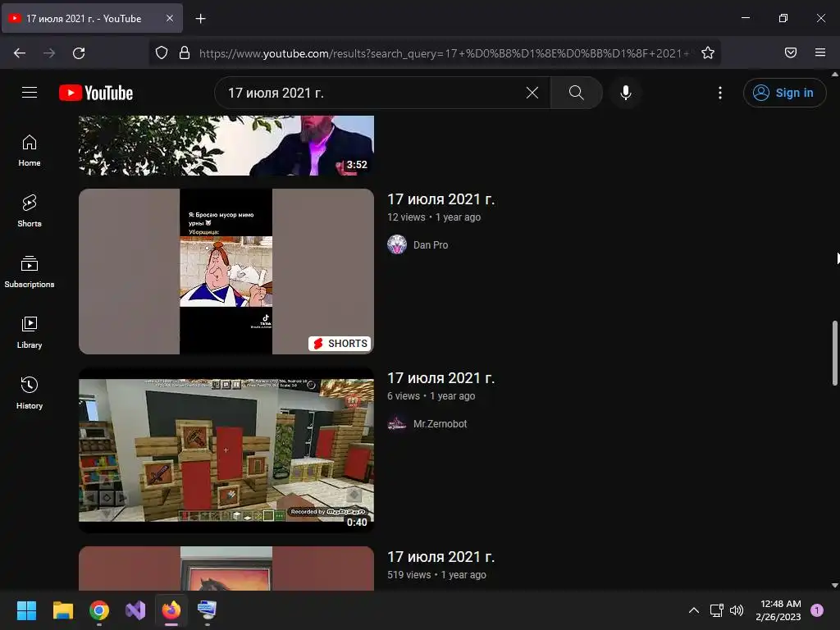Screen dimensions: 840x630
Task: Click the magnifier search button
Action: coord(577,93)
